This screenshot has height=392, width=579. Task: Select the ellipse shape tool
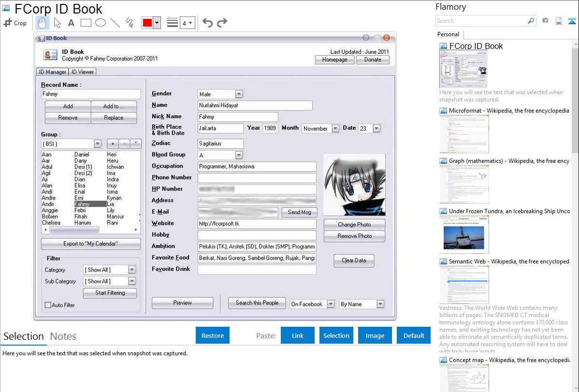click(x=101, y=23)
